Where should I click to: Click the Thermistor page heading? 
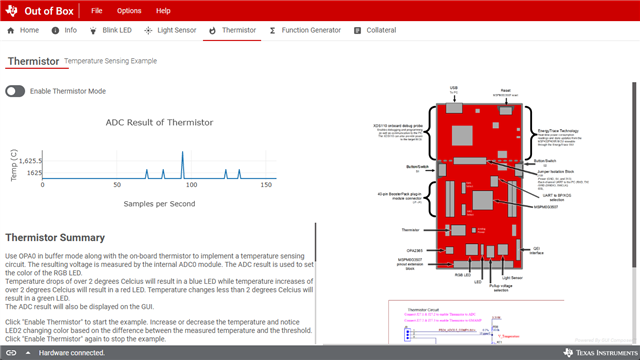(33, 61)
